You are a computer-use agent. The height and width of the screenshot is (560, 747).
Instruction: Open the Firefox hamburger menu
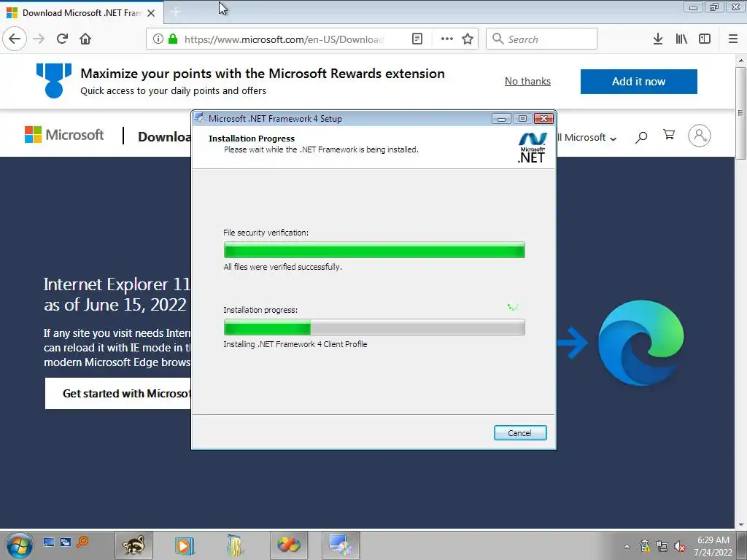tap(733, 39)
